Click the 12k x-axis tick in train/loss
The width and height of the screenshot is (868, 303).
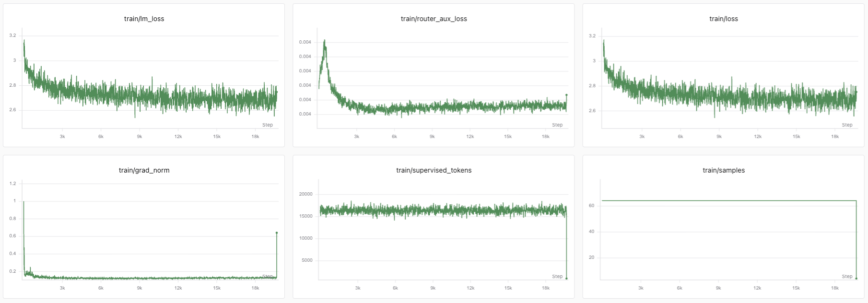coord(758,137)
